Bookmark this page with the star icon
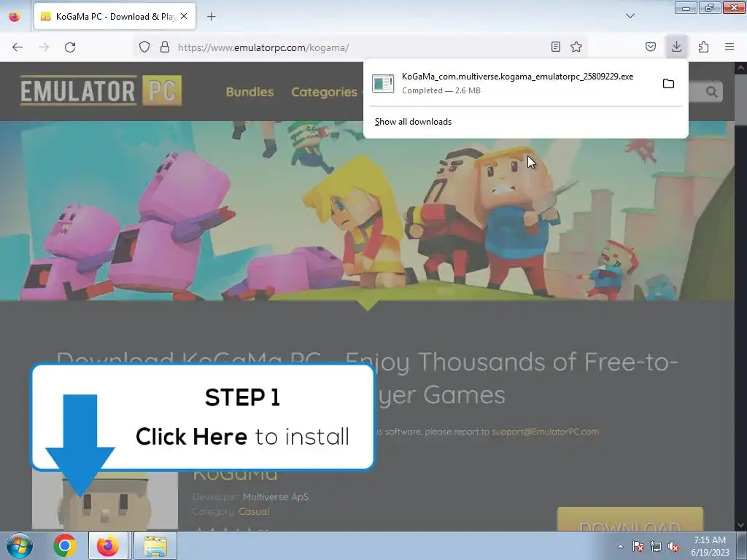Screen dimensions: 747x560 coord(576,47)
